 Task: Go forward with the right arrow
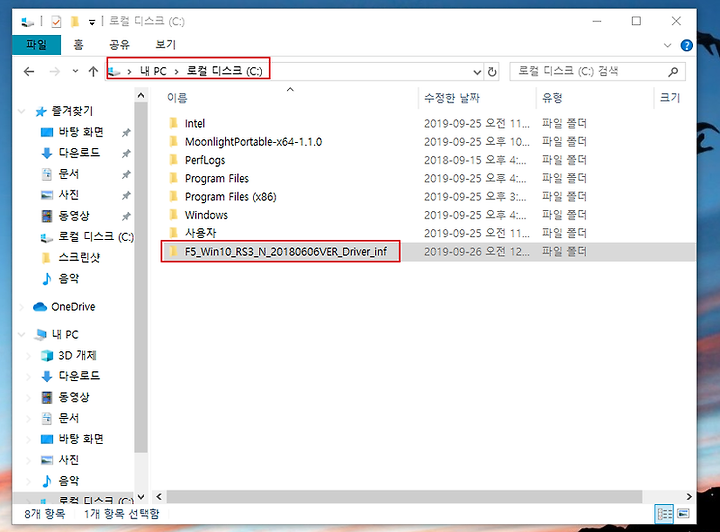(55, 72)
